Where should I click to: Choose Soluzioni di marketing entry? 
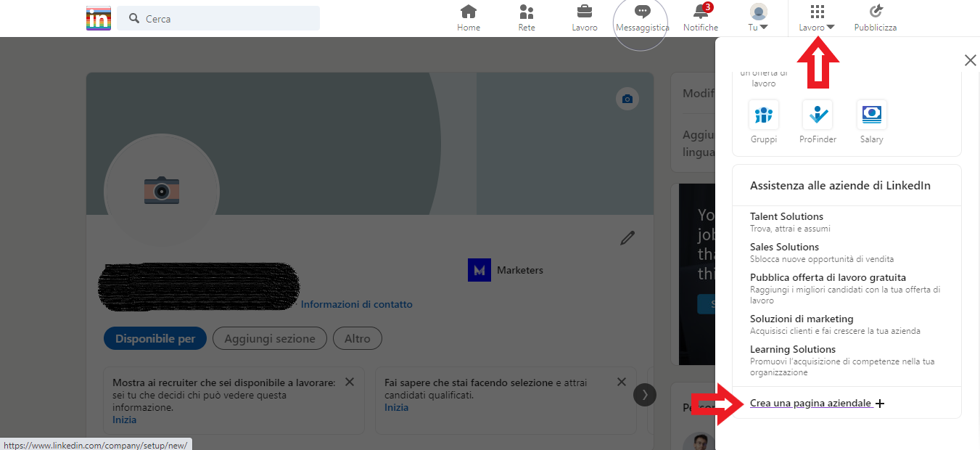[x=799, y=319]
